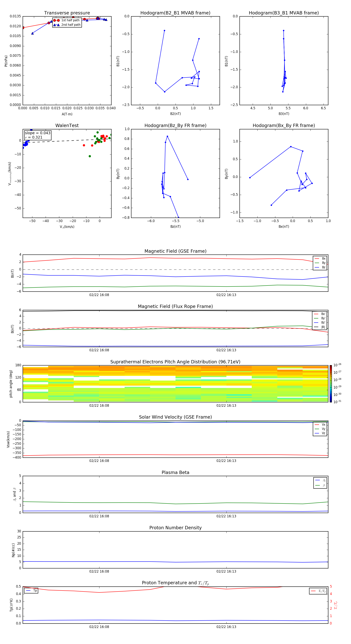The image size is (351, 644).
Task: Click the "r = 0.321" annotation
Action: pos(34,137)
